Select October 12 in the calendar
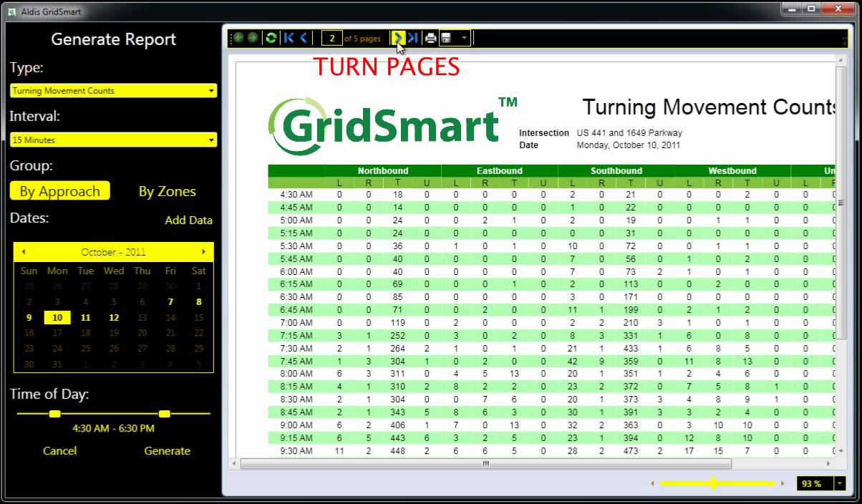862x504 pixels. pos(114,317)
